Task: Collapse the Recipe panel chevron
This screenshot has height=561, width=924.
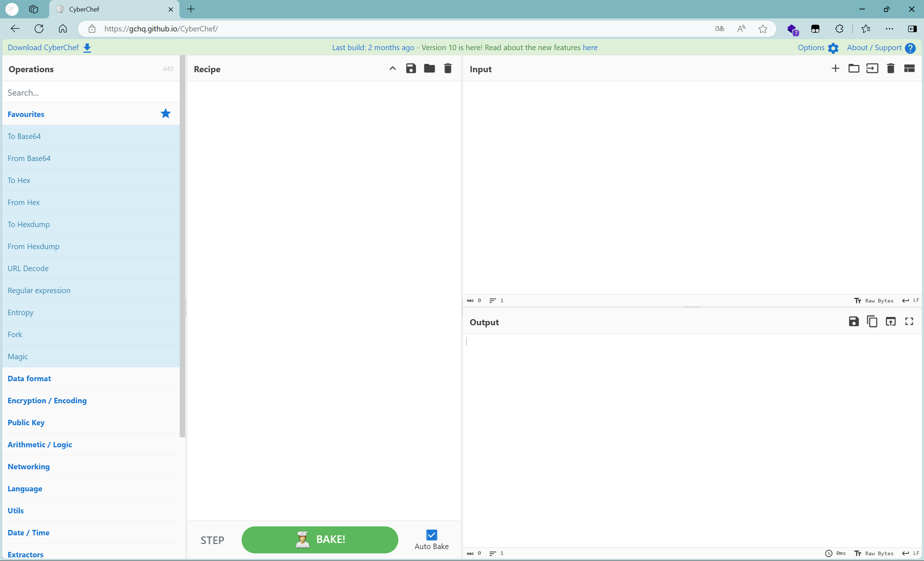Action: click(393, 69)
